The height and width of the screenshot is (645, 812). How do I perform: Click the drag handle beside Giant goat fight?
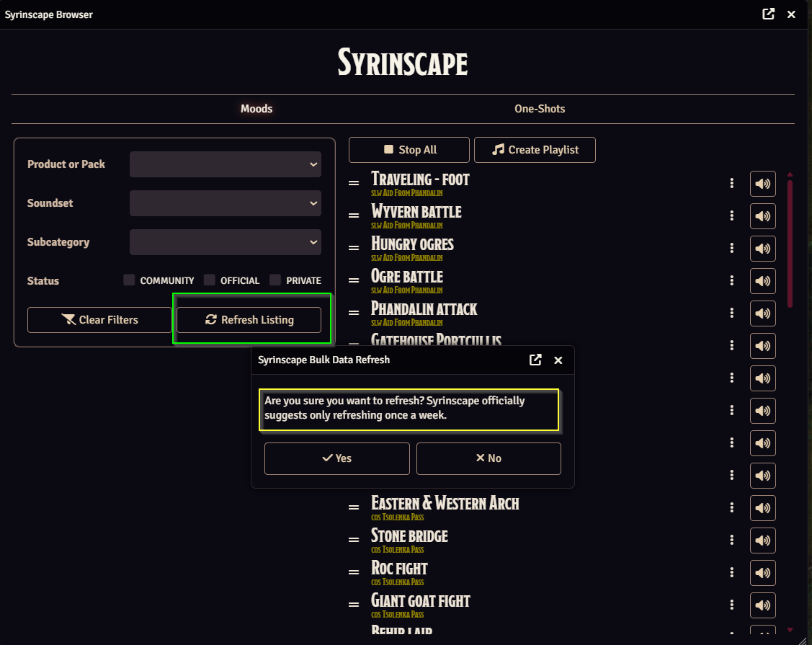click(x=354, y=605)
